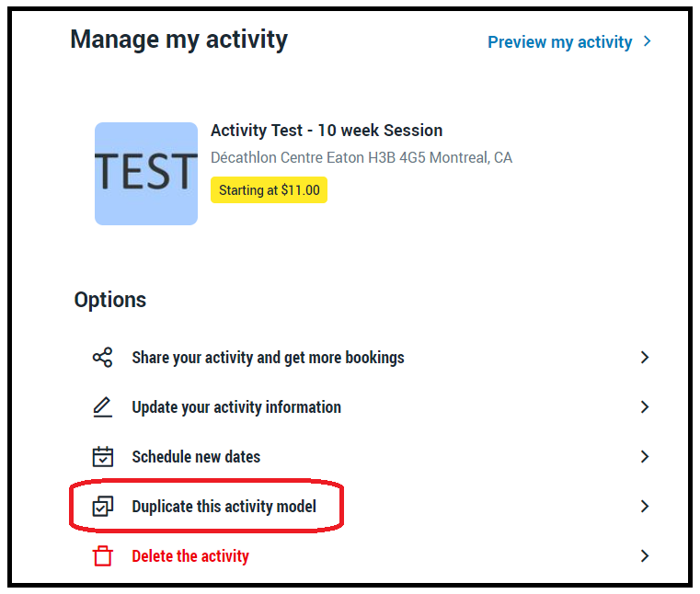Choose Schedule new dates option

tap(196, 457)
